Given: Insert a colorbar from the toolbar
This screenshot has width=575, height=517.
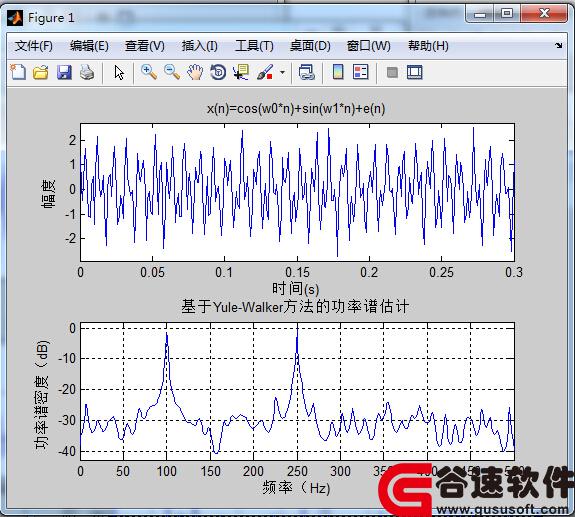Looking at the screenshot, I should pyautogui.click(x=338, y=72).
